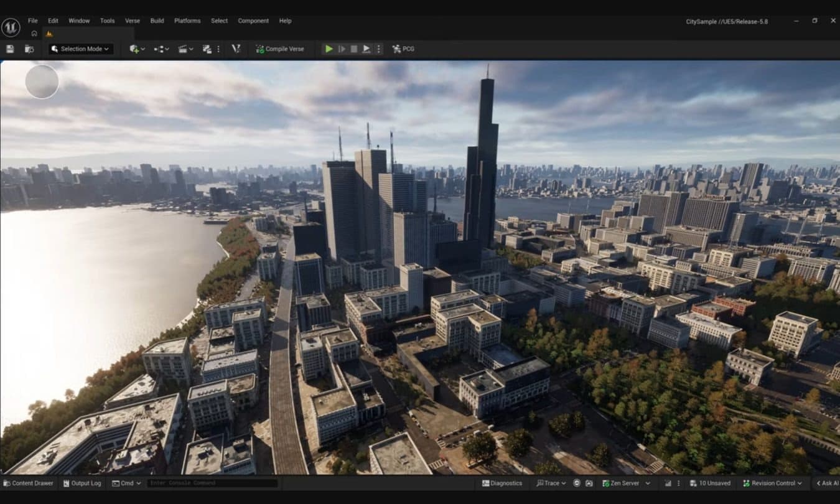
Task: Click the Verse V icon
Action: [x=236, y=49]
